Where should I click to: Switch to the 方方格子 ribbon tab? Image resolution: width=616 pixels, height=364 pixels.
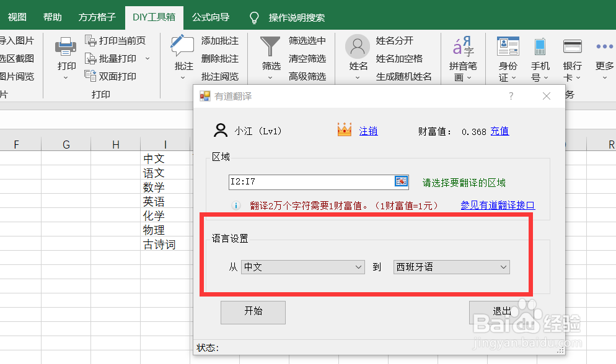click(x=97, y=17)
